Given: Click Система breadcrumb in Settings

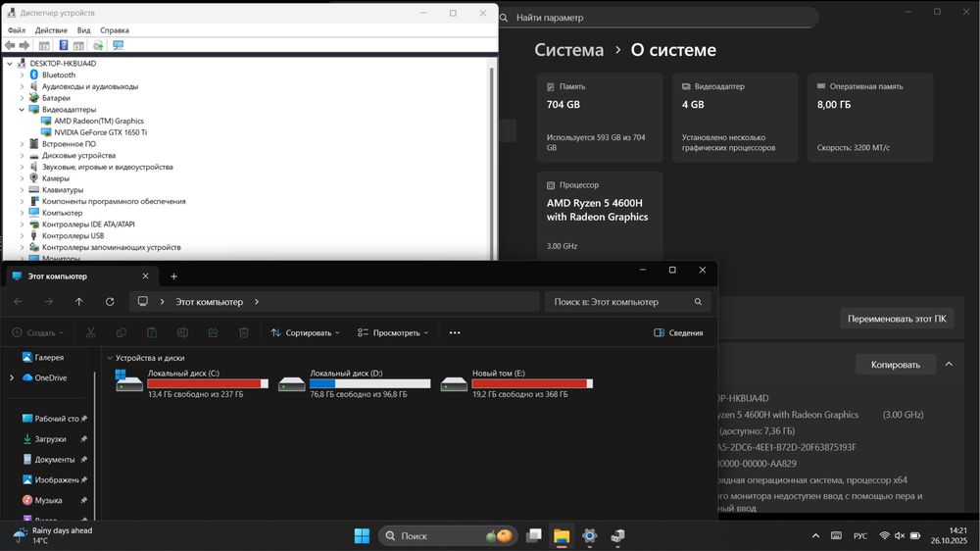Looking at the screenshot, I should click(568, 50).
